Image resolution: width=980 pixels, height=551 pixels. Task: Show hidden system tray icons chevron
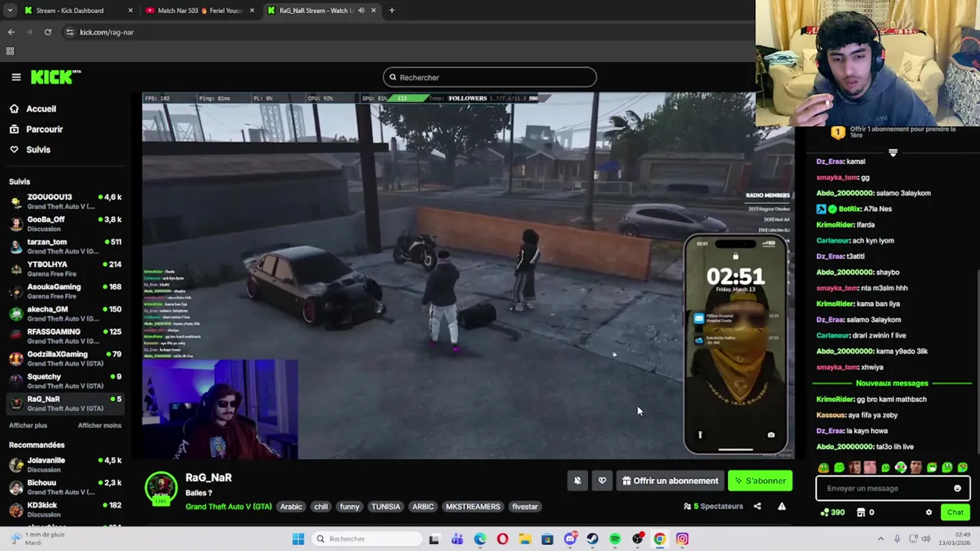pyautogui.click(x=880, y=539)
